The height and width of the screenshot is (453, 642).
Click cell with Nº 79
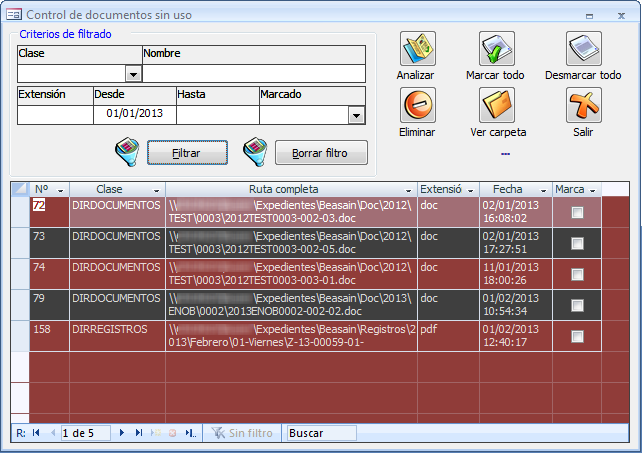[x=49, y=305]
